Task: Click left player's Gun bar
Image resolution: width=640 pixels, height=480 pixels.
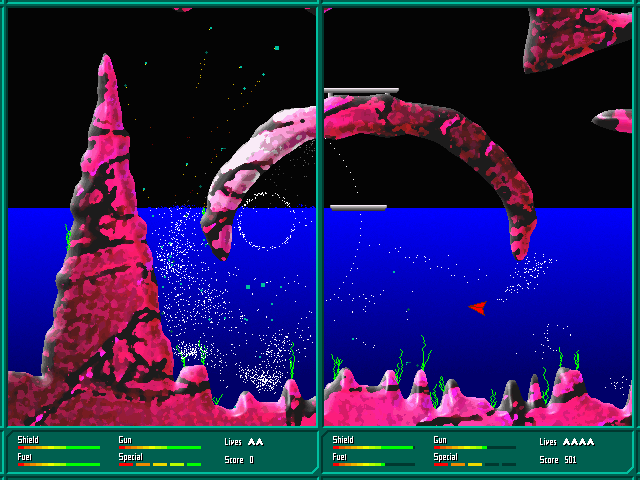Action: pyautogui.click(x=160, y=447)
